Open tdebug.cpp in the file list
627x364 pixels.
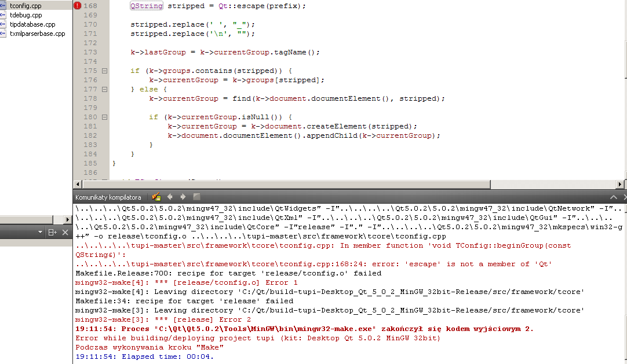(x=26, y=15)
